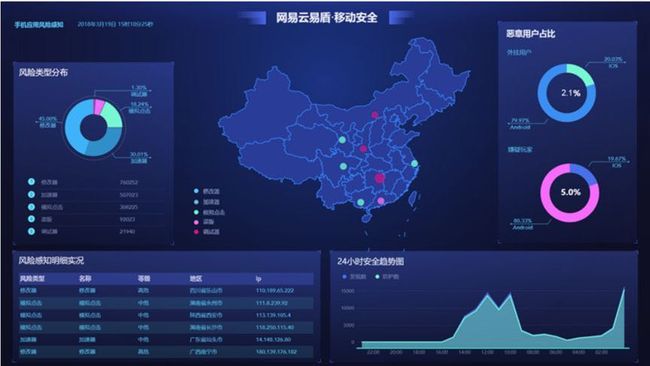Click the date-time stamp in the header
This screenshot has height=366, width=650.
[115, 24]
